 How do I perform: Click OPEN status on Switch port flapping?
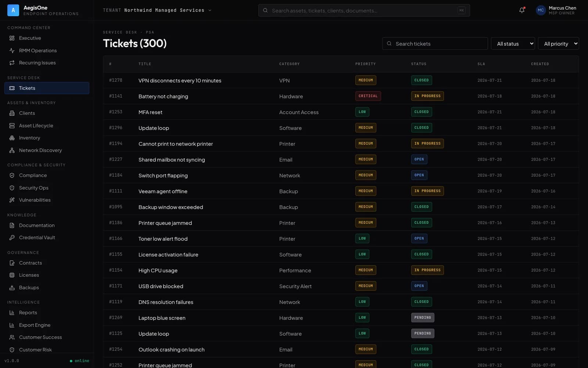click(x=419, y=175)
